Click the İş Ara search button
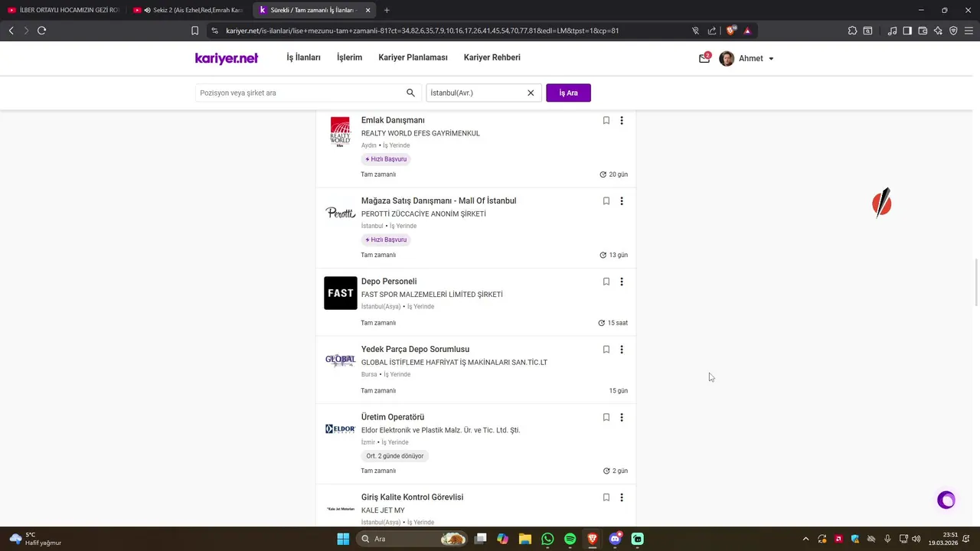 point(568,93)
